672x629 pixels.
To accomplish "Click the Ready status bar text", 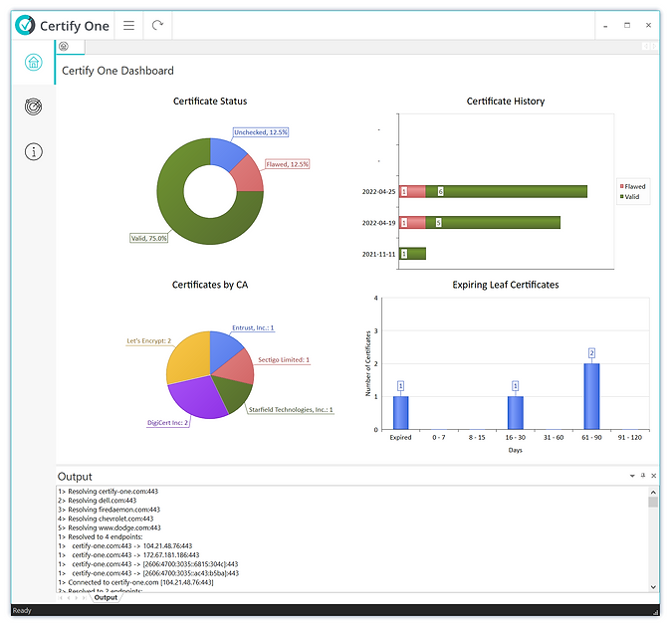I will tap(22, 610).
